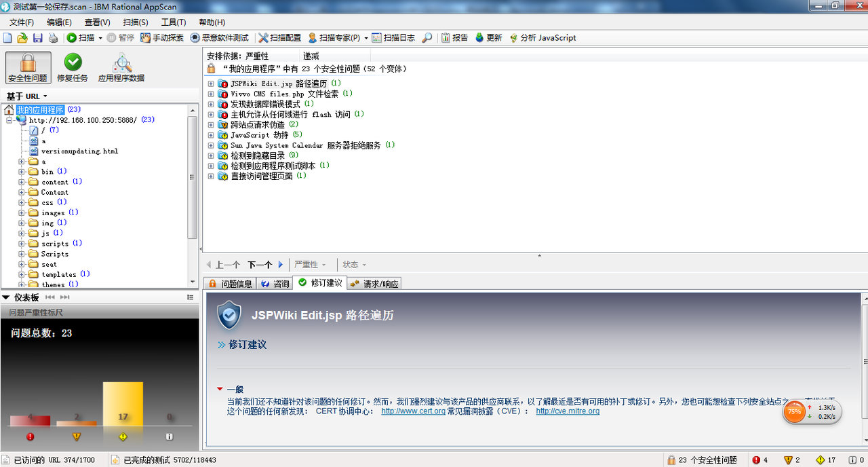This screenshot has height=467, width=868.
Task: Select the 我的应用程序 root node
Action: coord(41,110)
